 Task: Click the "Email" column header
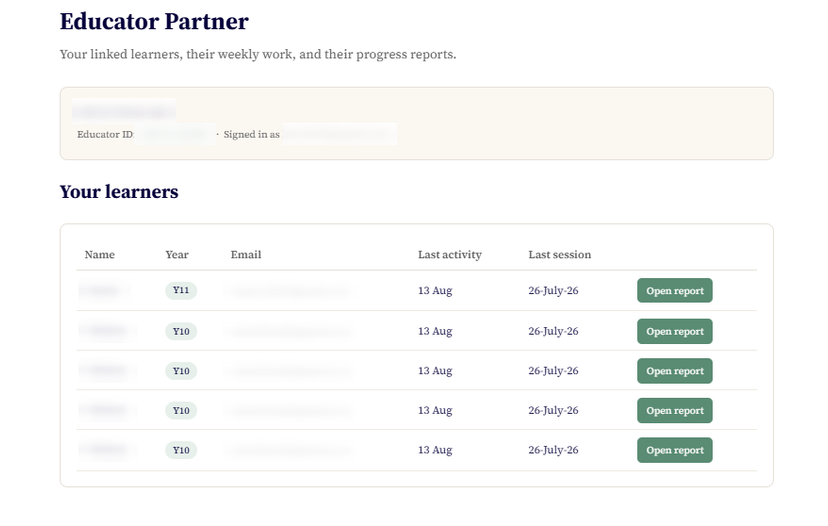246,255
